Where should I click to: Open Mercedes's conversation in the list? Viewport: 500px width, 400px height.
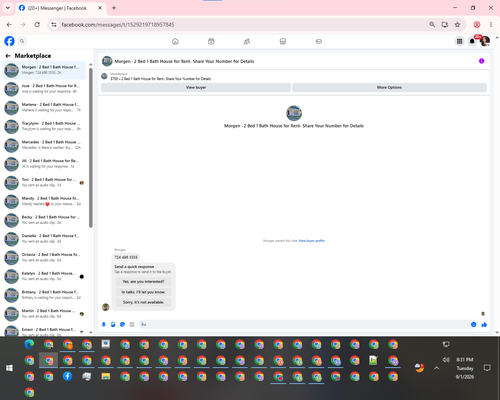[x=44, y=145]
